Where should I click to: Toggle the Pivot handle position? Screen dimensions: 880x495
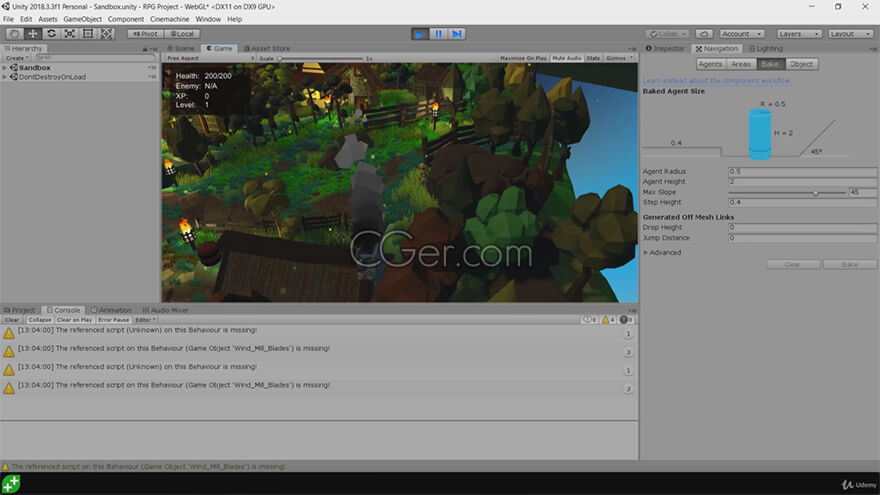(145, 34)
